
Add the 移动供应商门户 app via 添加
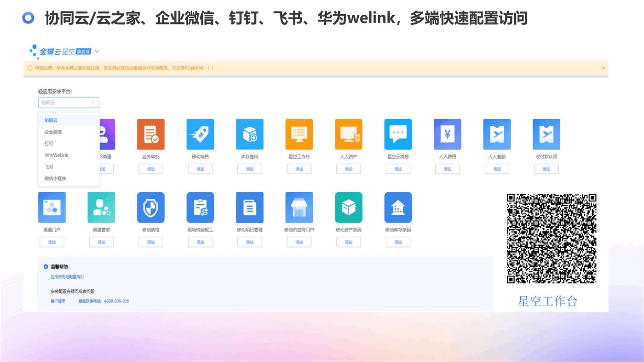(x=299, y=242)
